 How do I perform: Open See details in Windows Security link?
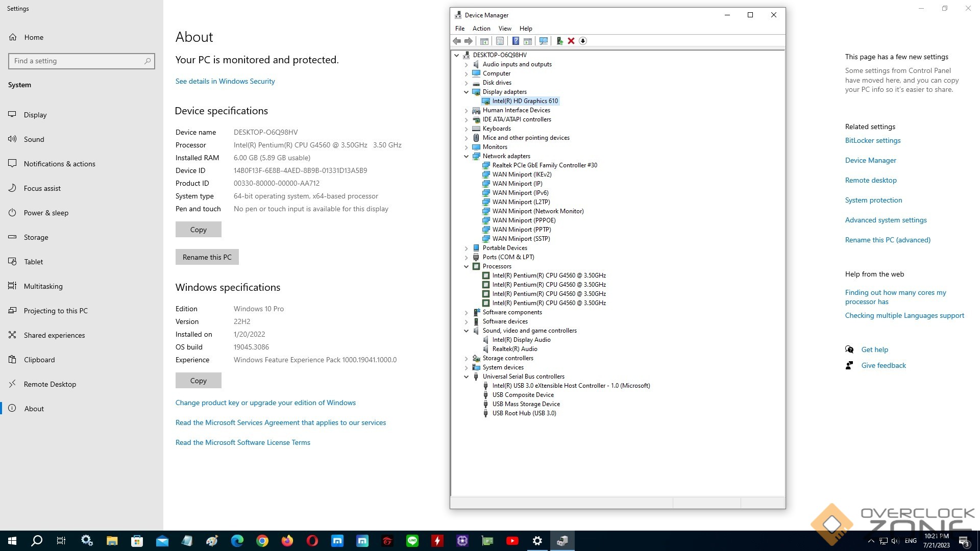(x=225, y=81)
